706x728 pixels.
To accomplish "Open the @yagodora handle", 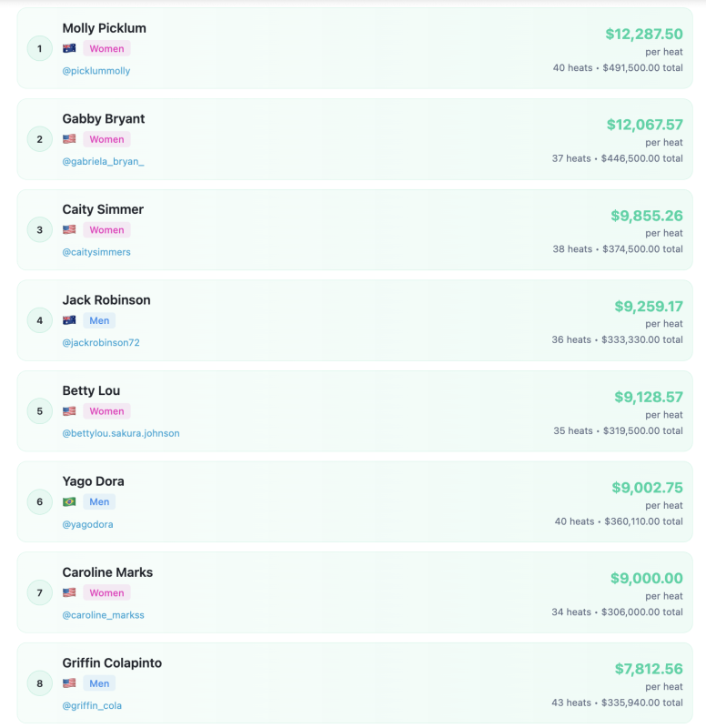I will pos(87,524).
